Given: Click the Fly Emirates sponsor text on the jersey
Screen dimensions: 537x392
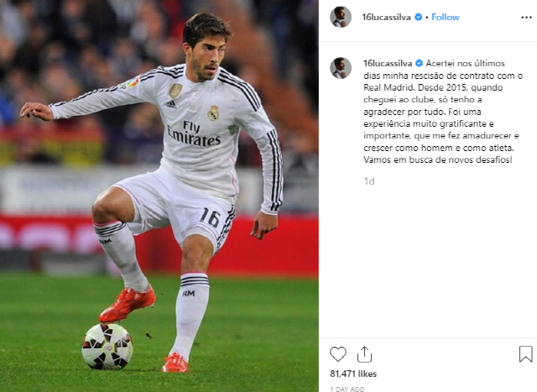Looking at the screenshot, I should [194, 134].
